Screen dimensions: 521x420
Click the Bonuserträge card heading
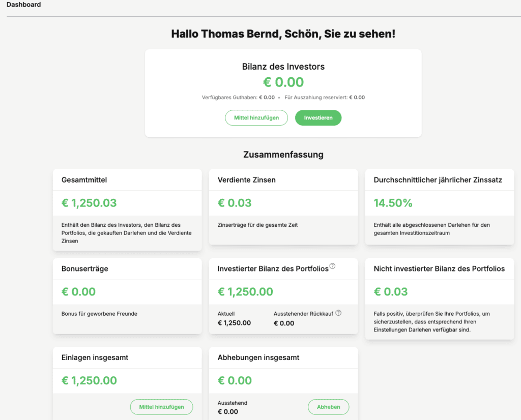coord(84,268)
